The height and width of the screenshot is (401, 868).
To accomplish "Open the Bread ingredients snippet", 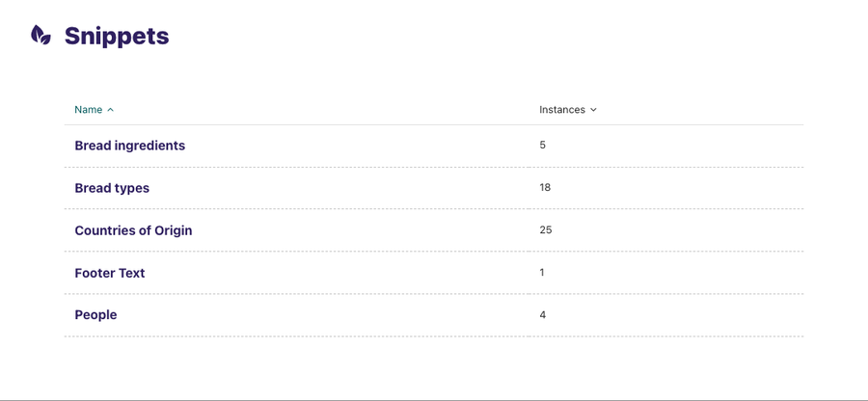I will (129, 146).
